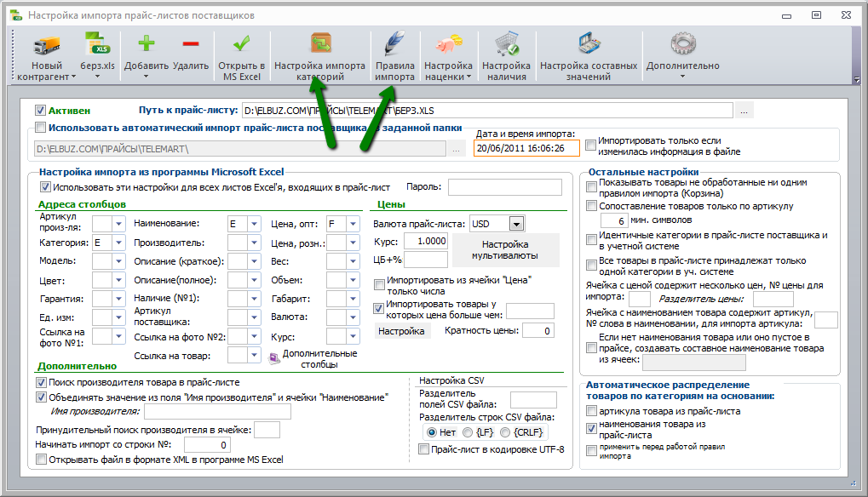Click Настройка мультивалюты button
Image resolution: width=868 pixels, height=497 pixels.
coord(505,250)
